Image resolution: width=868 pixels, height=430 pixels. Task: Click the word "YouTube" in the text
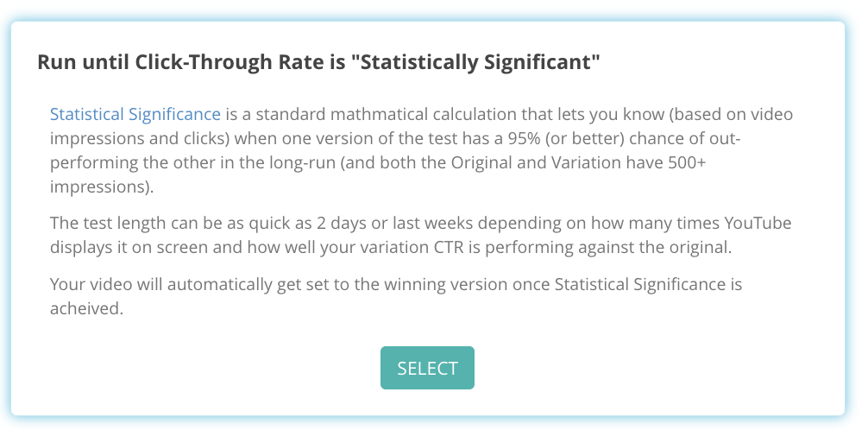[758, 223]
